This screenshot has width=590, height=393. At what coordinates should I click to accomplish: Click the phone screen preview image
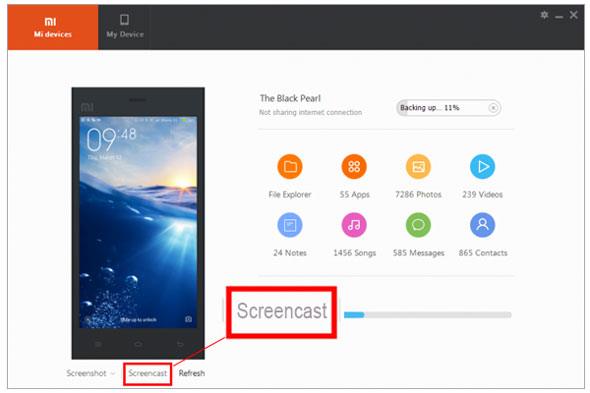[138, 222]
